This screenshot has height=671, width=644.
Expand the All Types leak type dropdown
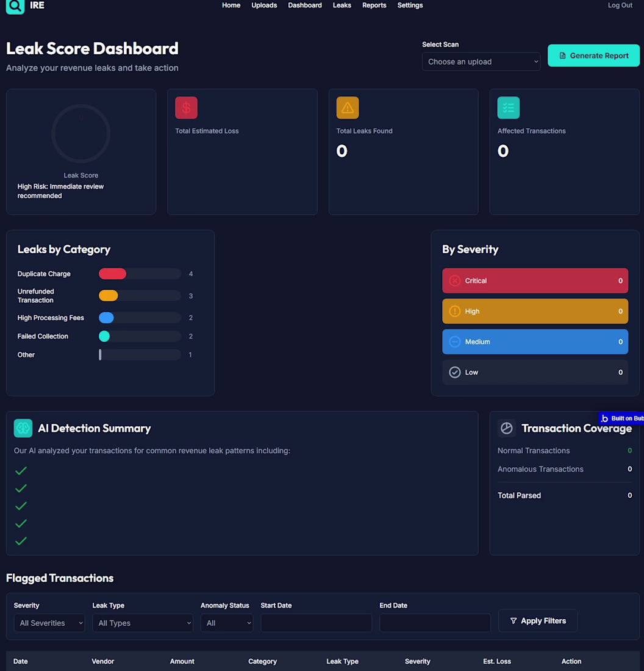point(143,623)
